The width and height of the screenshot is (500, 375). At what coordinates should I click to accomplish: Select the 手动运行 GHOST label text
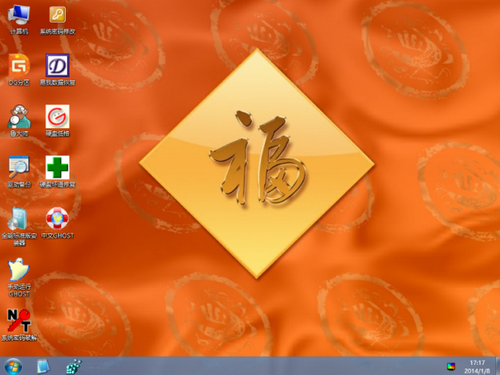19,290
